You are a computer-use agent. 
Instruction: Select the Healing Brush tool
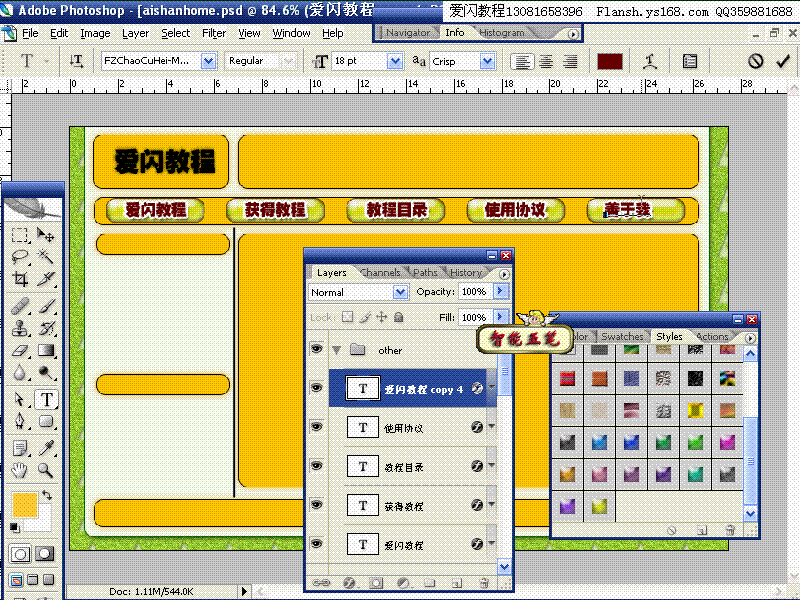tap(20, 306)
